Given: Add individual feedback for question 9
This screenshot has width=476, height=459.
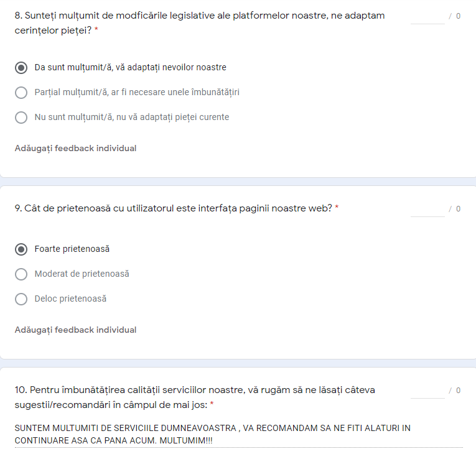Looking at the screenshot, I should [x=75, y=330].
